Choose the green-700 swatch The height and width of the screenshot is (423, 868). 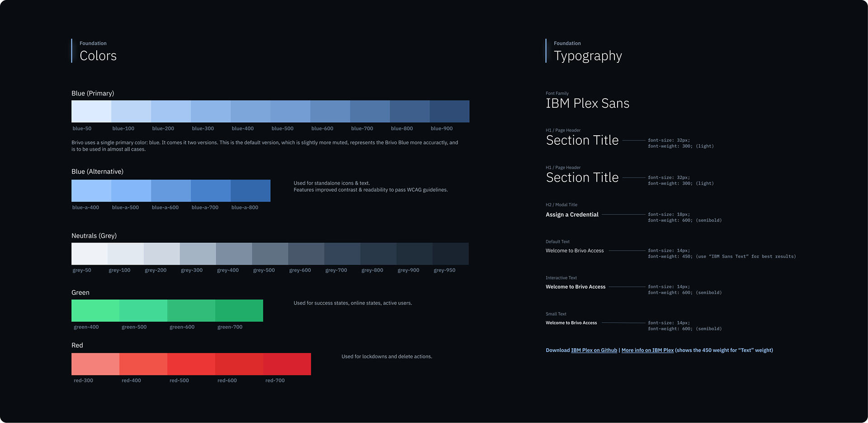(239, 310)
